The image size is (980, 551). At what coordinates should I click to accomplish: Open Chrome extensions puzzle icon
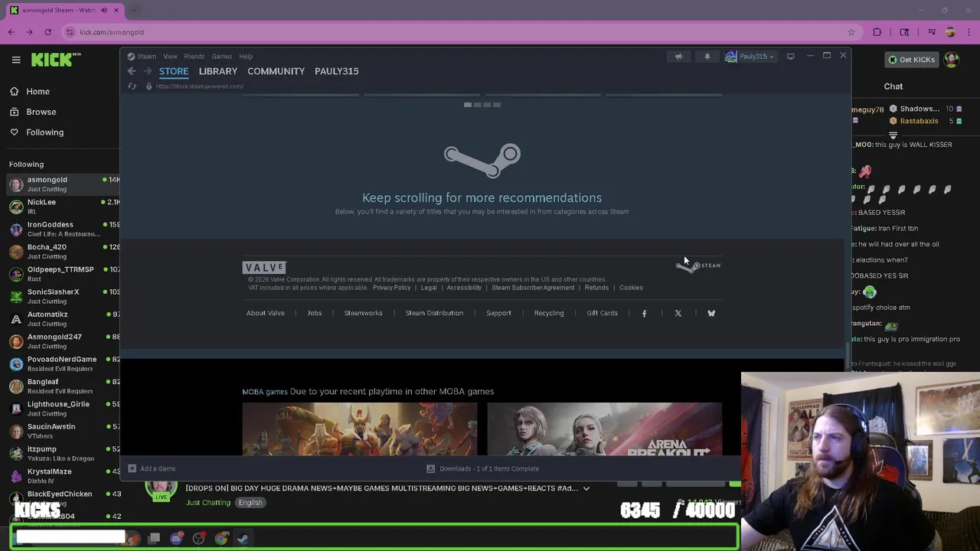pos(877,32)
